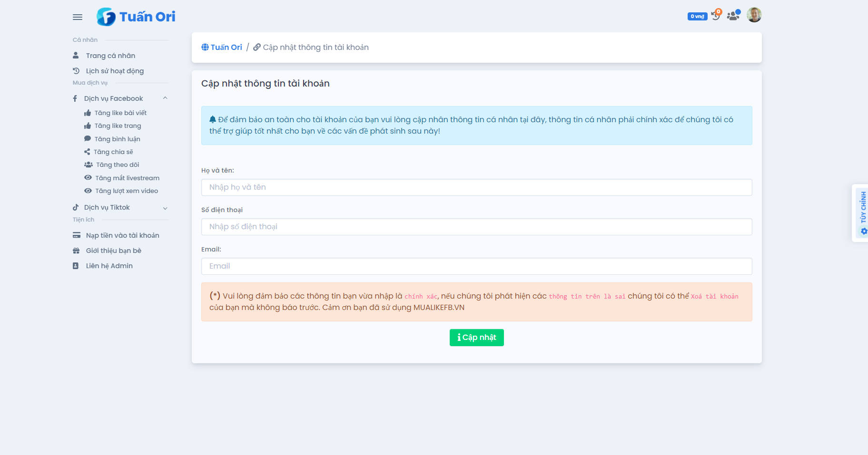Click the page heading Cập nhật thông tin tài khoản
Viewport: 868px width, 455px height.
(265, 83)
